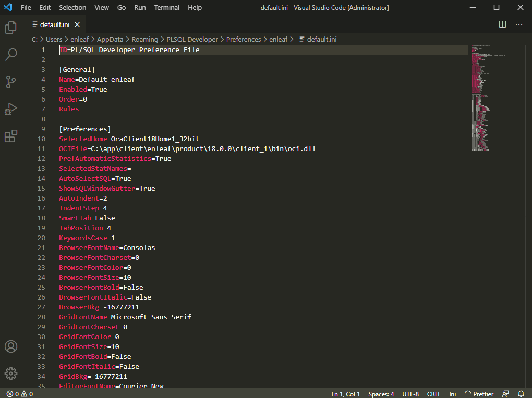532x398 pixels.
Task: Expand Users breadcrumb segment
Action: point(54,39)
